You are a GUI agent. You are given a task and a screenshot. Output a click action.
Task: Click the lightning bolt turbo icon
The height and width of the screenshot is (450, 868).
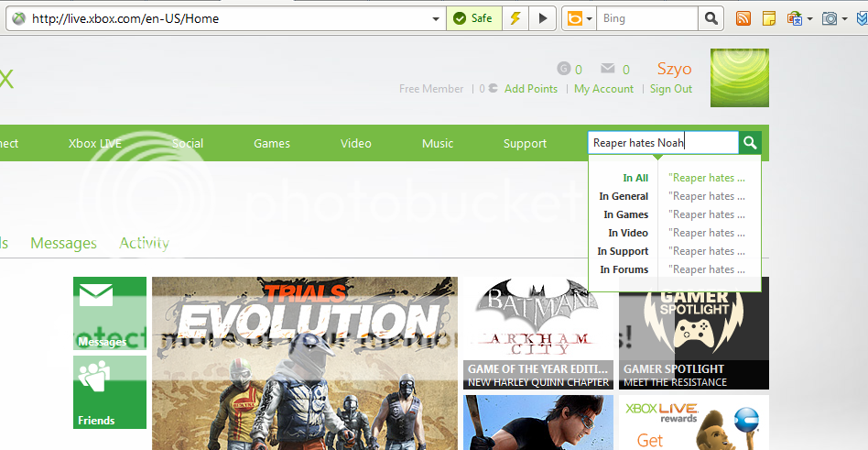[515, 18]
